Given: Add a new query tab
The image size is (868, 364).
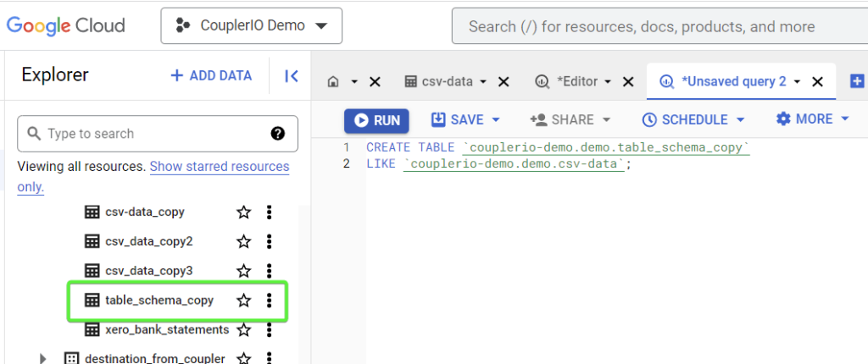Looking at the screenshot, I should click(x=857, y=81).
